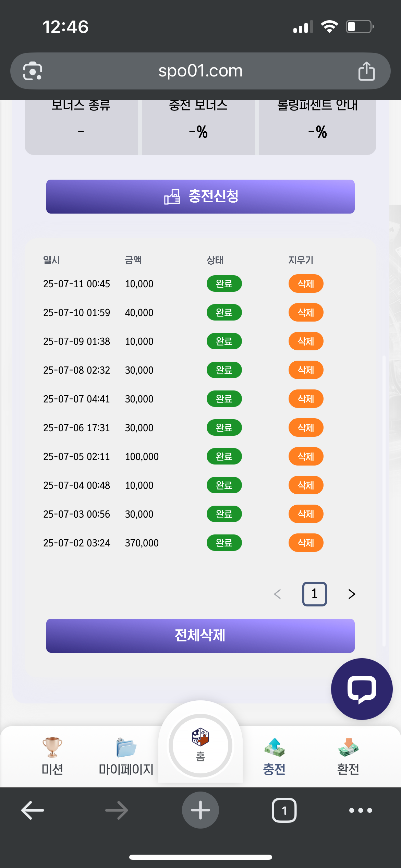This screenshot has width=401, height=868.
Task: Open the camera lens search icon
Action: (33, 71)
